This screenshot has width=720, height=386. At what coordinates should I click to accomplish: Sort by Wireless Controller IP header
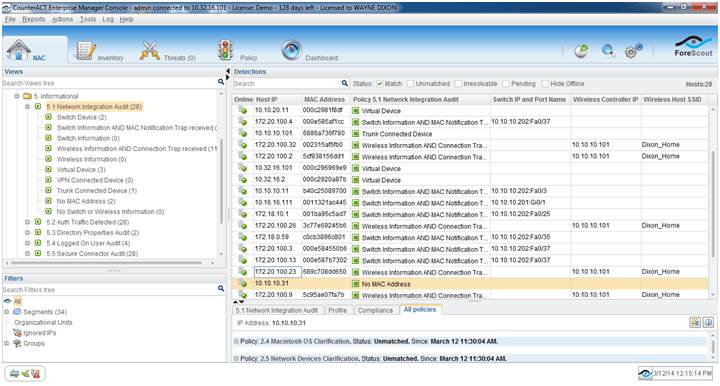click(x=605, y=100)
